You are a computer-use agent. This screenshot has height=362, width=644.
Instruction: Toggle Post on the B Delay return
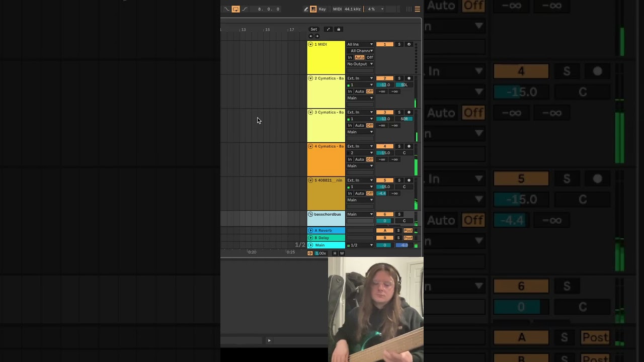pos(408,238)
